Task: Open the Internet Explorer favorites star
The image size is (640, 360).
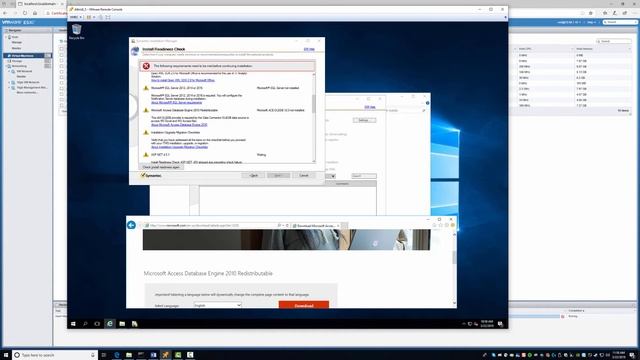Action: point(440,225)
